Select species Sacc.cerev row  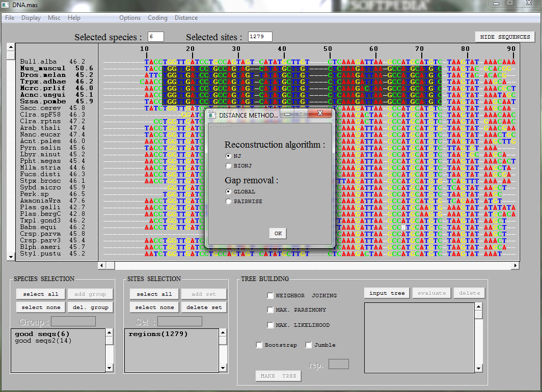(x=52, y=108)
